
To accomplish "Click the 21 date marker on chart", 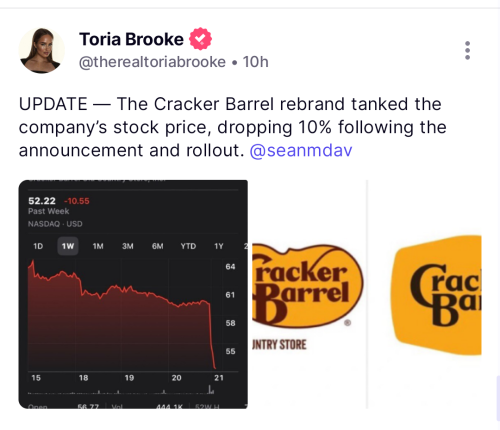I will (x=219, y=378).
